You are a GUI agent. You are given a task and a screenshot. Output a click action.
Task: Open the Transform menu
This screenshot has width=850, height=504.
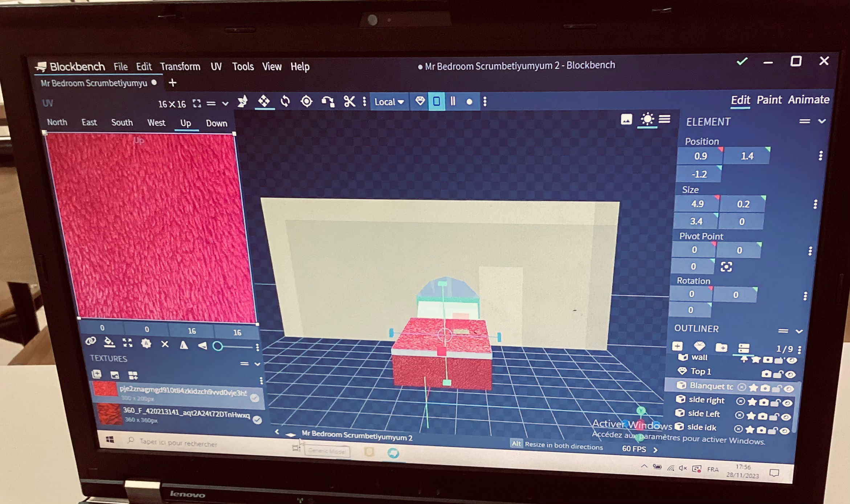[x=180, y=67]
